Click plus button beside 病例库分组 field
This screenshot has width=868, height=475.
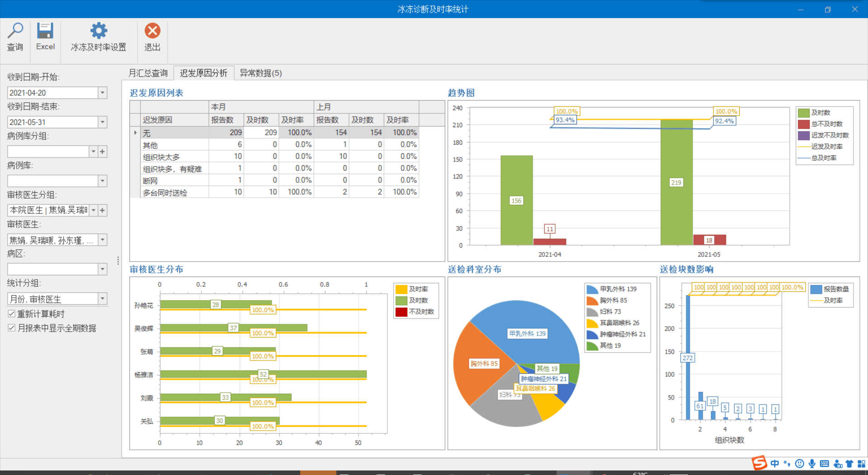[103, 152]
